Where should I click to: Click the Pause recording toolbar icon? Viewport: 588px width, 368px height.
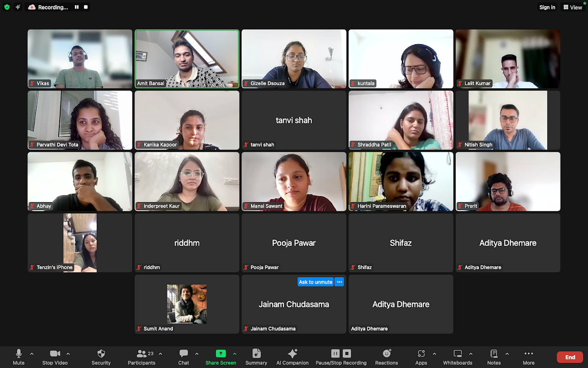(x=335, y=353)
